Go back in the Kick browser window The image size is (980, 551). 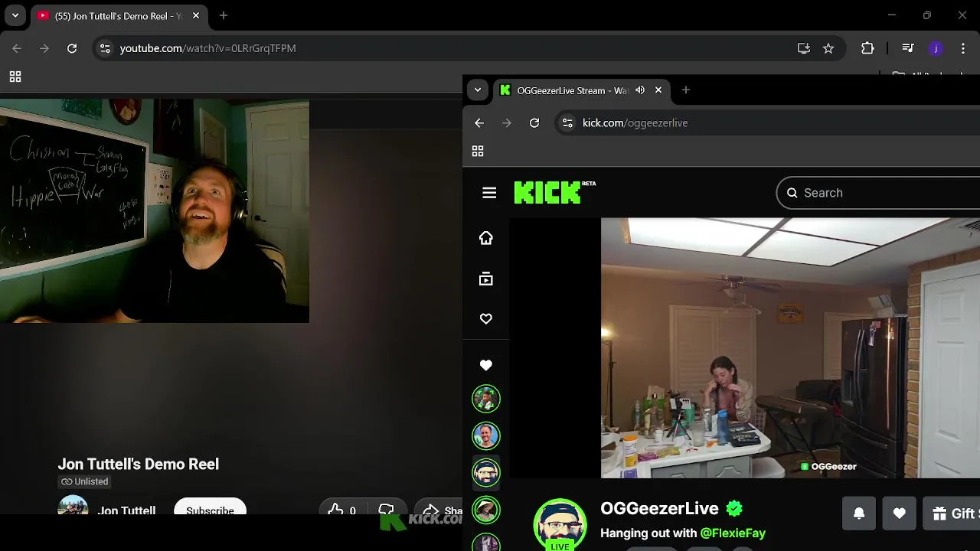pos(479,122)
